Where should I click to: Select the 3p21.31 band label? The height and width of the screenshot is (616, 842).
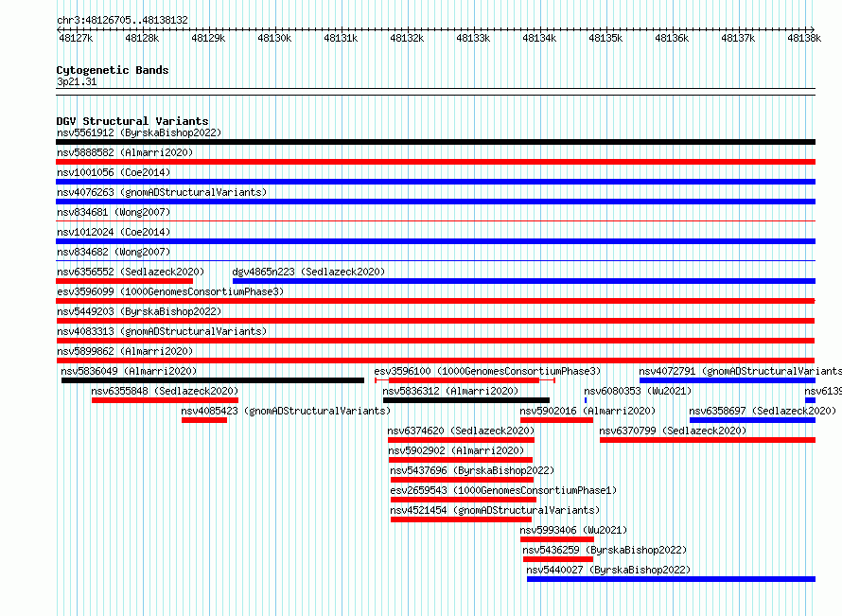click(77, 81)
